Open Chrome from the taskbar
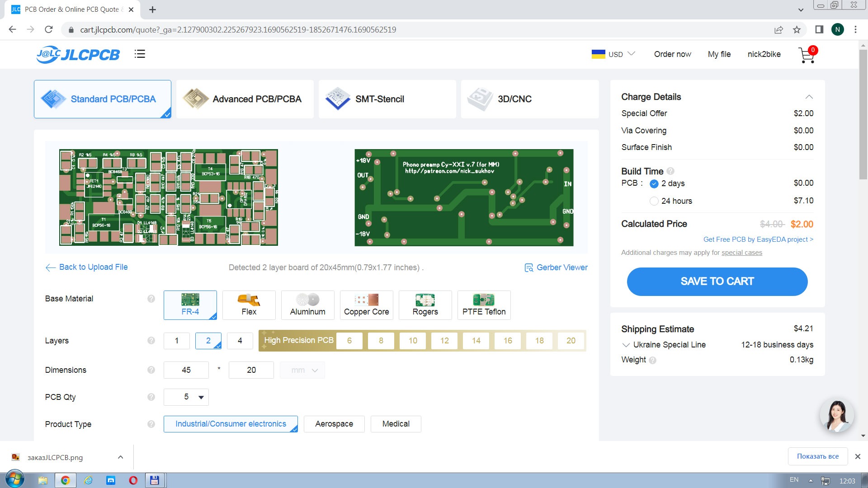 point(65,480)
